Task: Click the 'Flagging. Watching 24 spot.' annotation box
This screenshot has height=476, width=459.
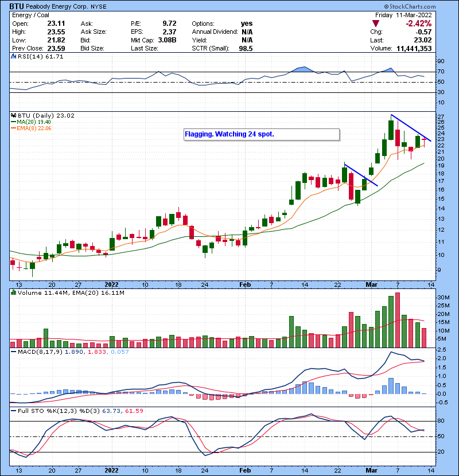Action: pyautogui.click(x=262, y=134)
